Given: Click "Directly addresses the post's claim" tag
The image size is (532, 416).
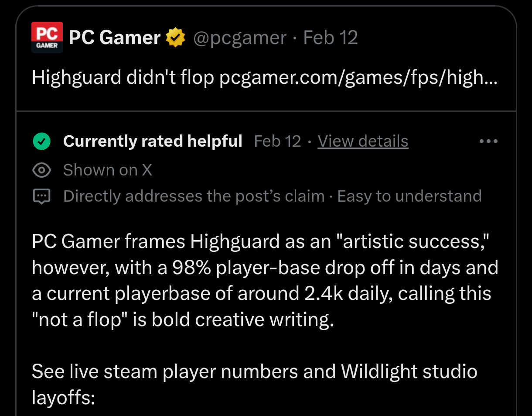Looking at the screenshot, I should pyautogui.click(x=194, y=196).
